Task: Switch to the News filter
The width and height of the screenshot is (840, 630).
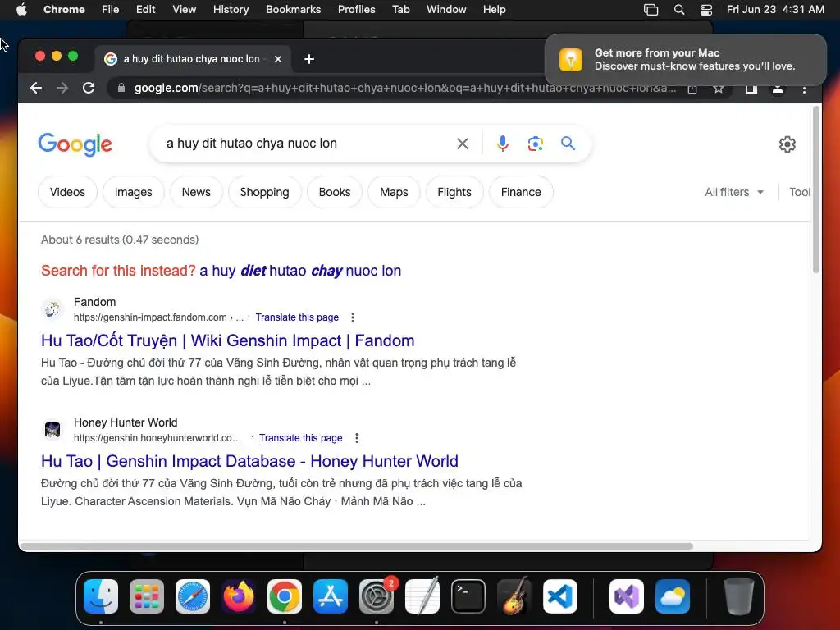Action: click(196, 192)
